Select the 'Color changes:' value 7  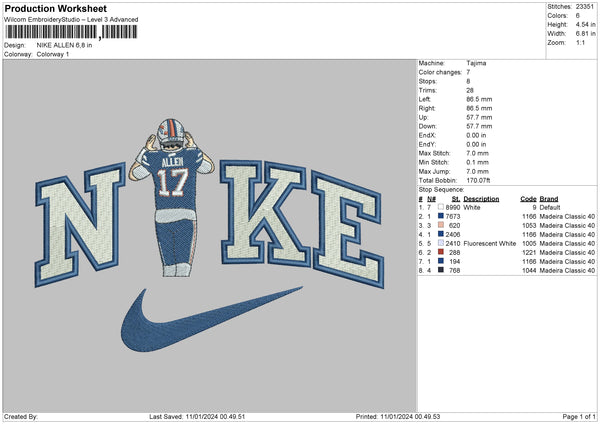[468, 72]
